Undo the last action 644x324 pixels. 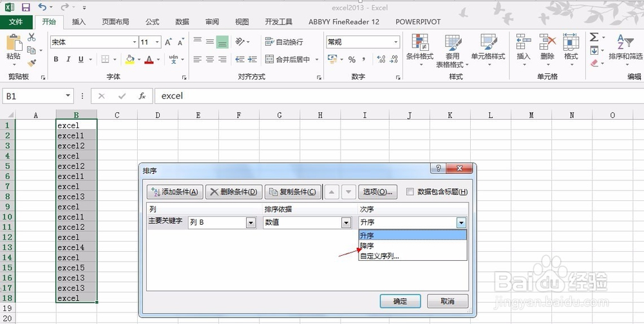(42, 7)
